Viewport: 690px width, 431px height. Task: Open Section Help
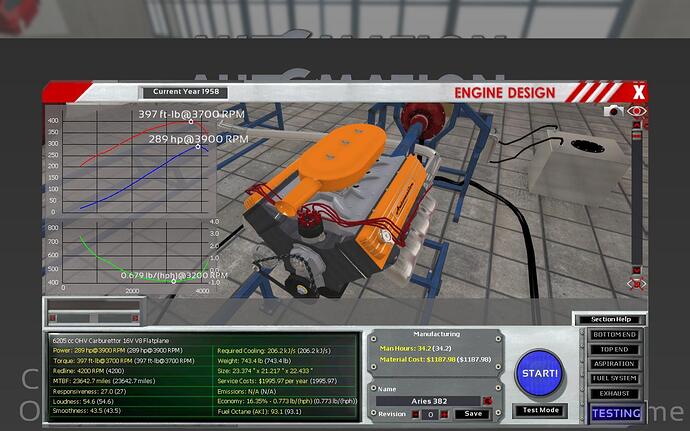point(609,319)
